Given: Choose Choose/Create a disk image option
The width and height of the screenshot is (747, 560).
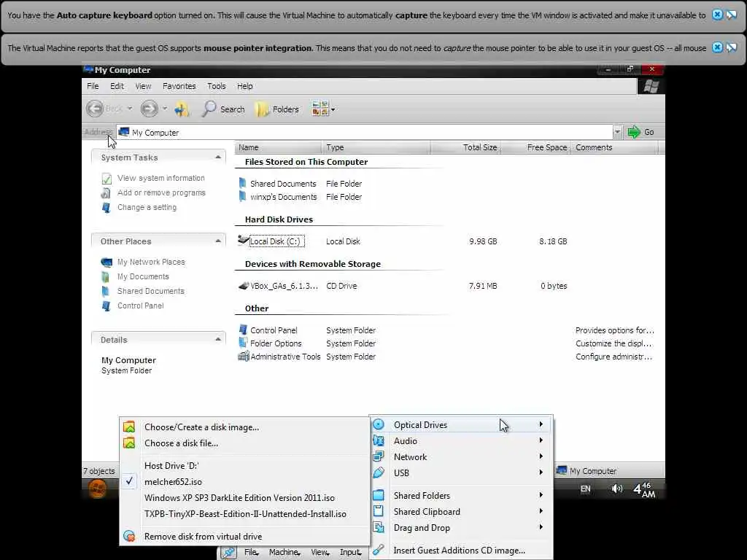Looking at the screenshot, I should coord(244,427).
